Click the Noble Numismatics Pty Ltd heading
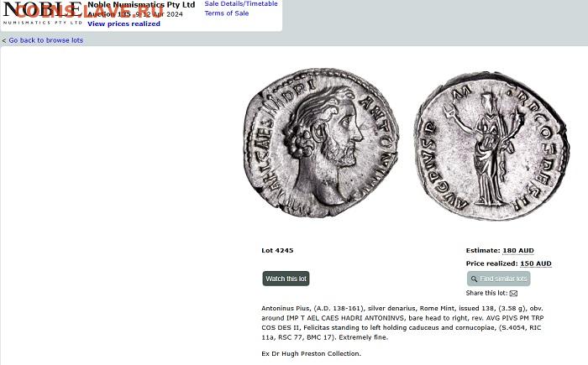Viewport: 588px width, 365px height. click(x=141, y=5)
